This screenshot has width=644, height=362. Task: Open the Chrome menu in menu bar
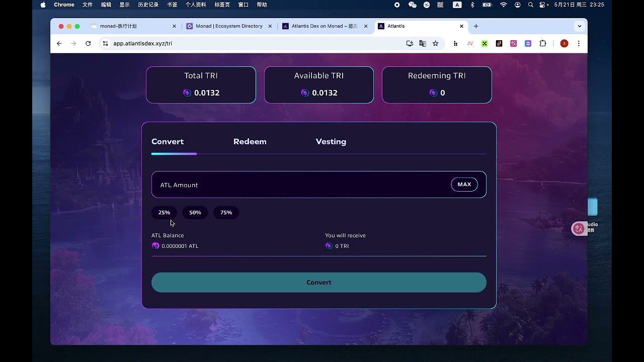point(64,5)
